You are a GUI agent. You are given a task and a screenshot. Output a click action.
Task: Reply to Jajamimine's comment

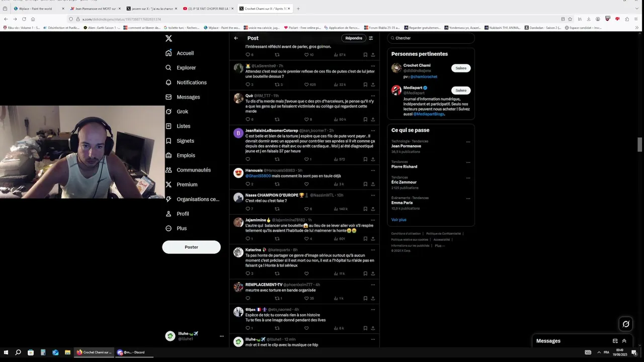pos(248,238)
